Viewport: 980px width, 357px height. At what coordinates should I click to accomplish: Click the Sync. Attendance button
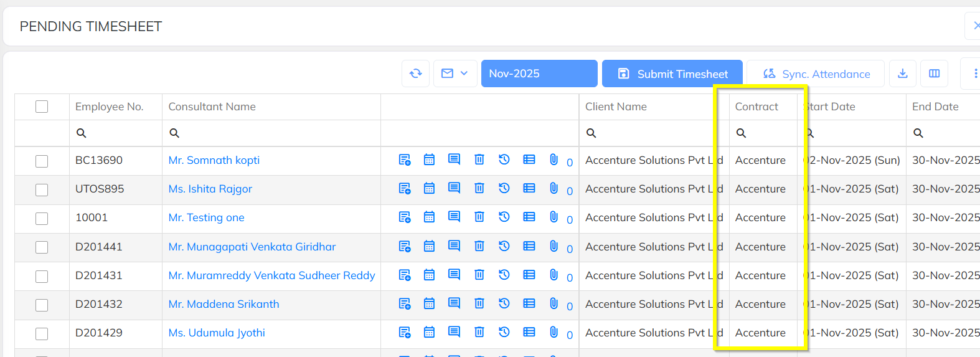(816, 74)
